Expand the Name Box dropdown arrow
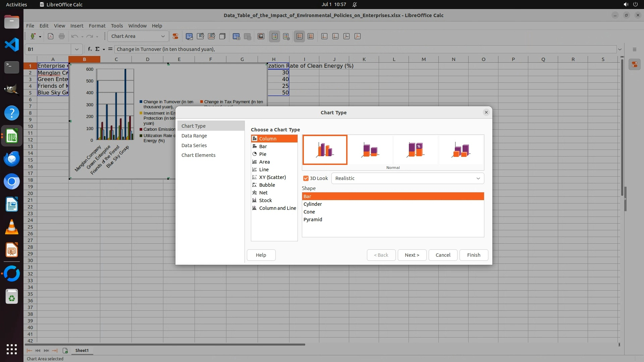 coord(76,49)
